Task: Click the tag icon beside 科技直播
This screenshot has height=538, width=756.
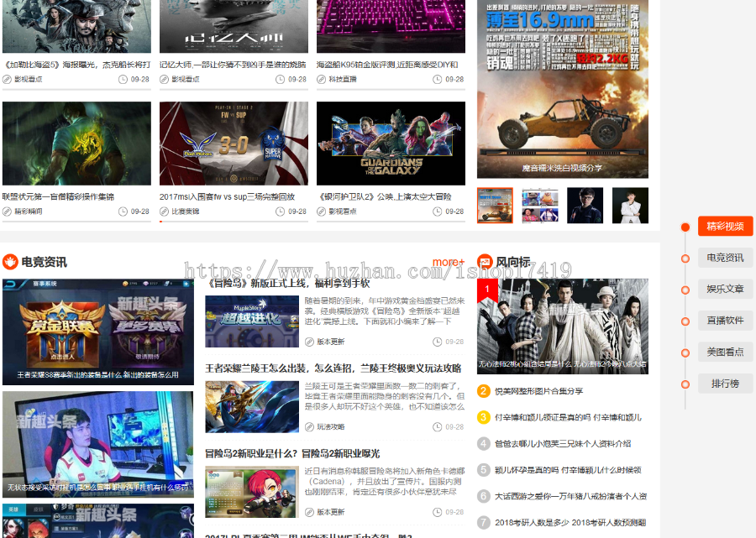Action: click(x=321, y=80)
